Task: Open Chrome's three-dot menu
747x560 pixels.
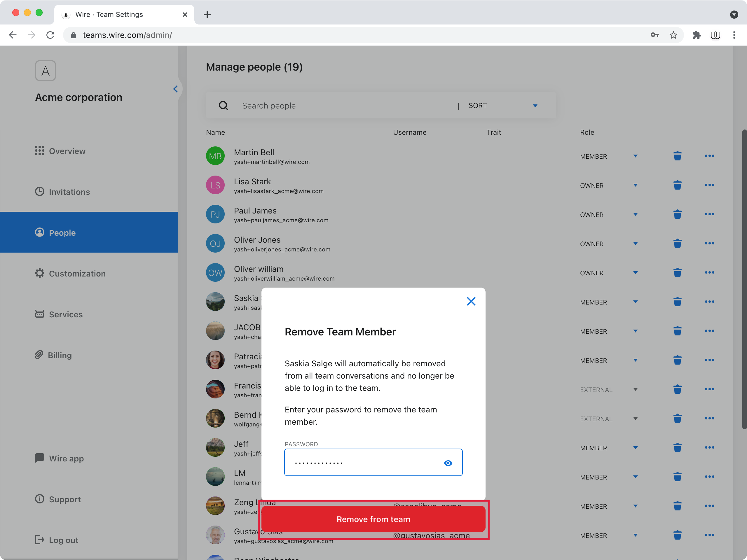Action: [734, 35]
